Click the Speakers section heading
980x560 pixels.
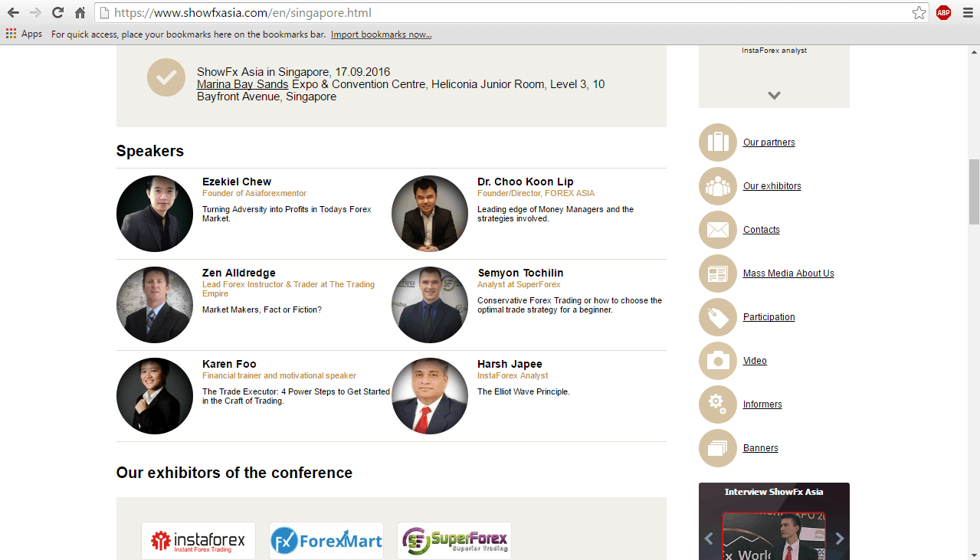[150, 151]
